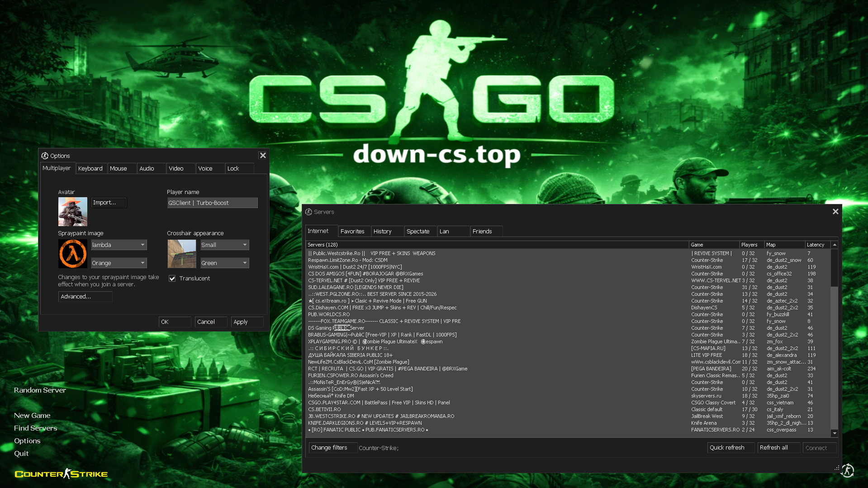Screen dimensions: 868x488
Task: Click the Change filters button
Action: coord(332,447)
